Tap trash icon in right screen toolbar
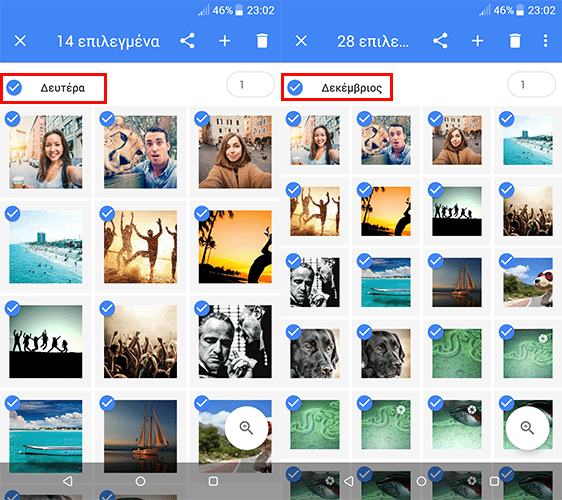Image resolution: width=562 pixels, height=500 pixels. 515,41
